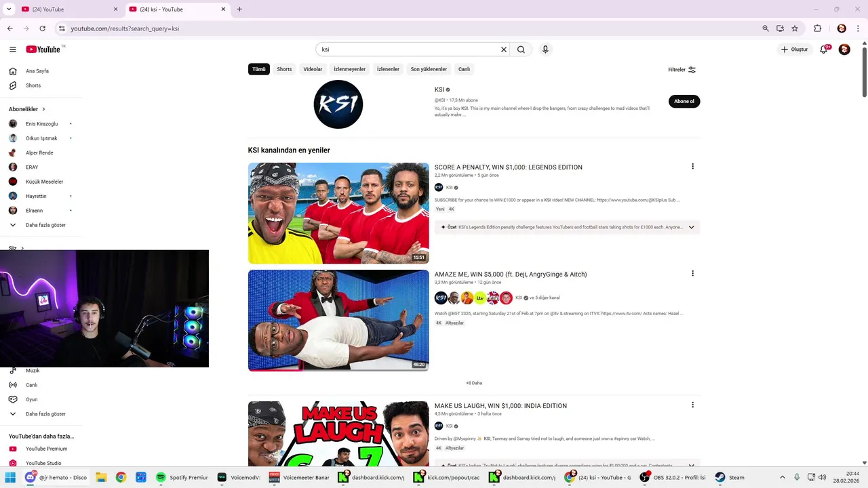Switch to the first YouTube tab
Screen dimensions: 868x488
pos(69,9)
